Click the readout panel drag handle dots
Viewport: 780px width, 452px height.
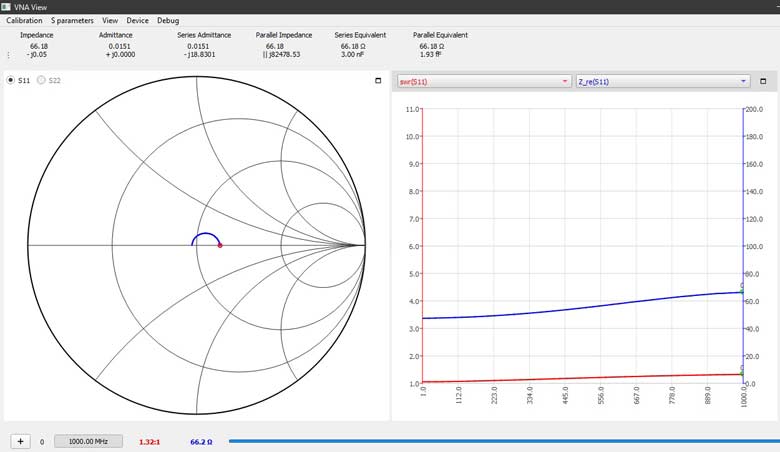coord(8,55)
